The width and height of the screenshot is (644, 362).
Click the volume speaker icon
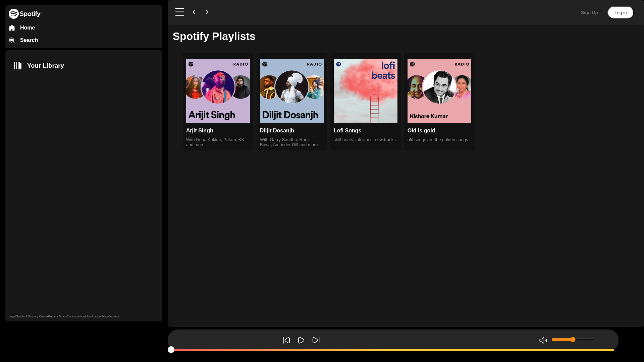[543, 340]
